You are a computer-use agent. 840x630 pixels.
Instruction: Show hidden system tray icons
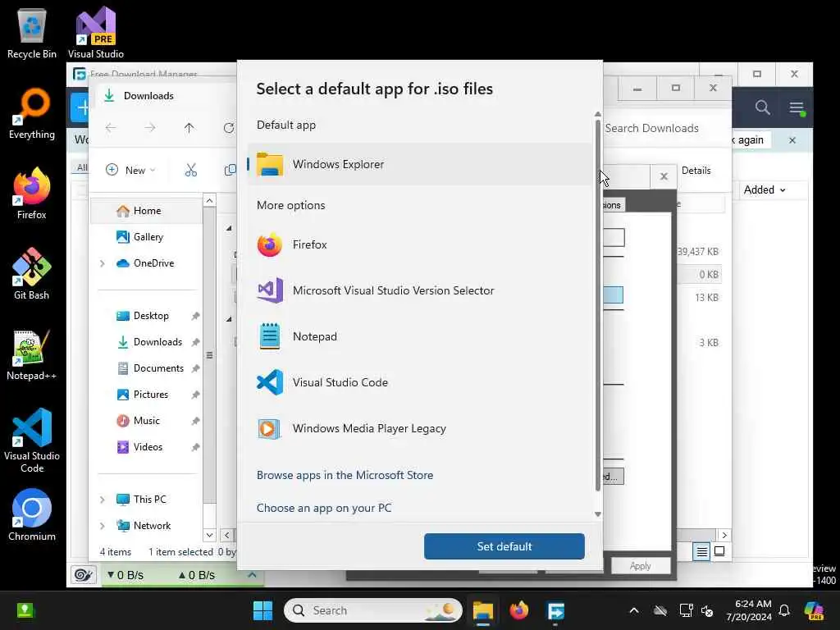click(x=634, y=610)
